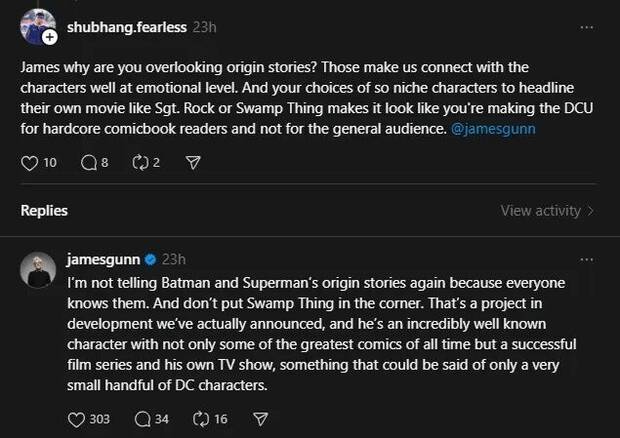Share jamesgunn's reply via send icon
The image size is (620, 438).
tap(260, 419)
